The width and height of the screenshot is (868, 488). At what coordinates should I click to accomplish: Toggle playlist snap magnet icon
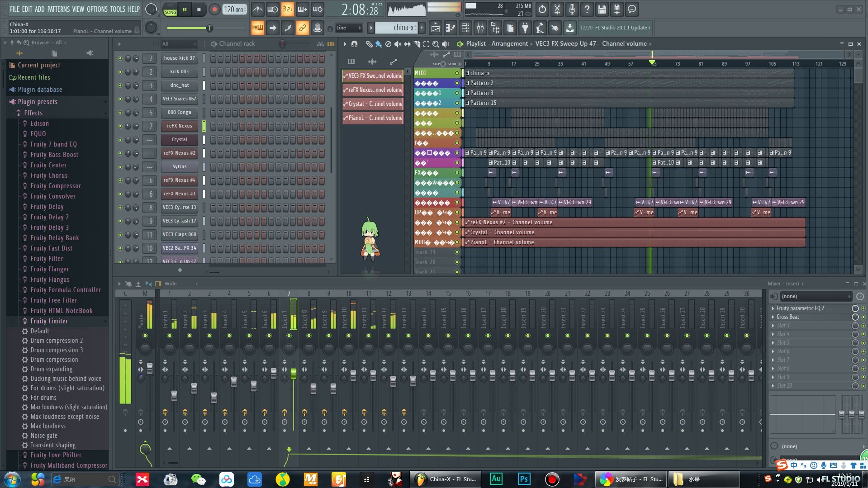[x=355, y=44]
